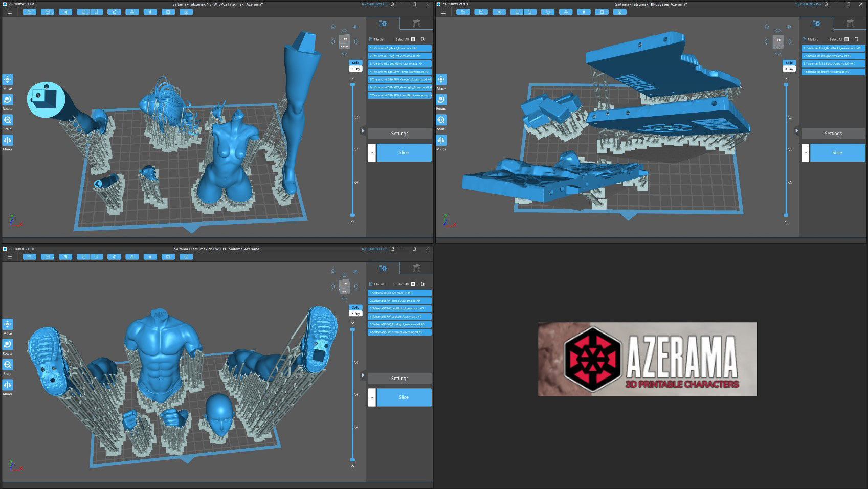Tick the Select All checkbox in the Tatsumaki window
868x489 pixels.
coord(413,39)
